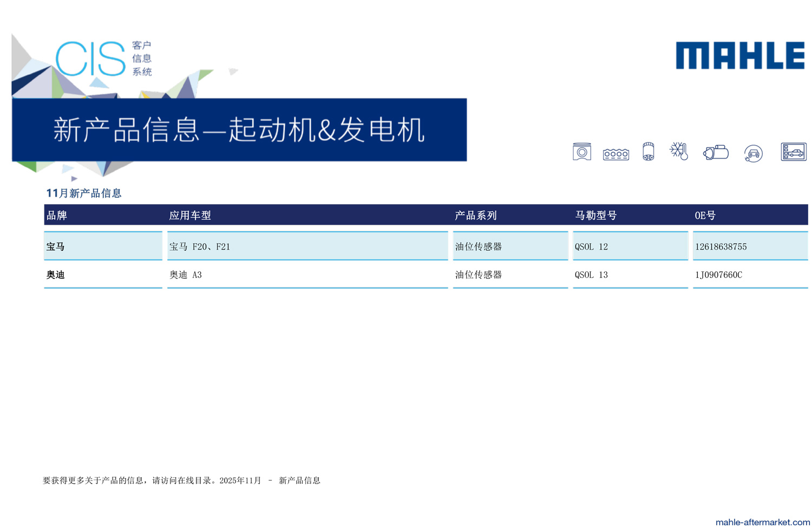This screenshot has height=527, width=812.
Task: Click the car diagnostics screen icon
Action: tap(793, 152)
